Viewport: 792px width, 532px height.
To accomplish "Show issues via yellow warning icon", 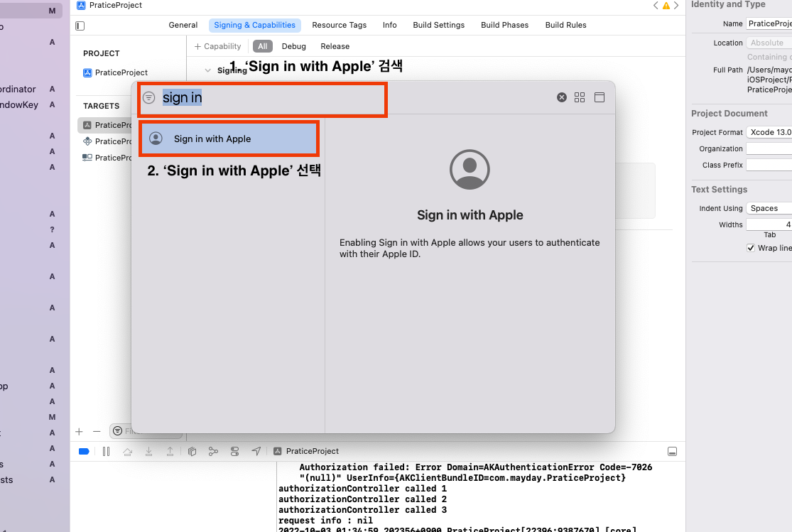I will tap(666, 6).
